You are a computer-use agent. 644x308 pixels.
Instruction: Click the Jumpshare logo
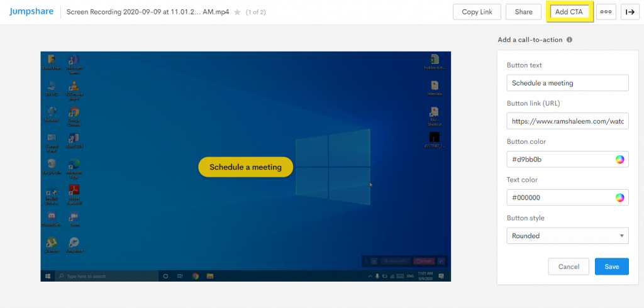click(30, 11)
